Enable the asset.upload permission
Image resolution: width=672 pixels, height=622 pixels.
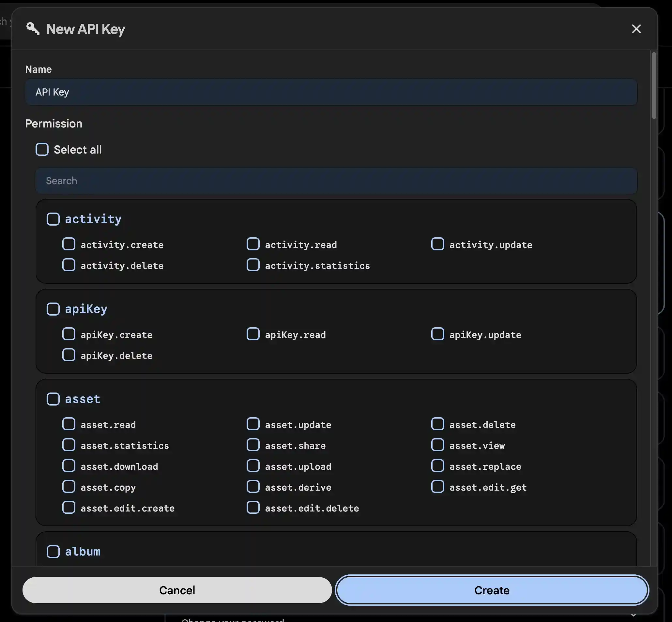coord(253,466)
